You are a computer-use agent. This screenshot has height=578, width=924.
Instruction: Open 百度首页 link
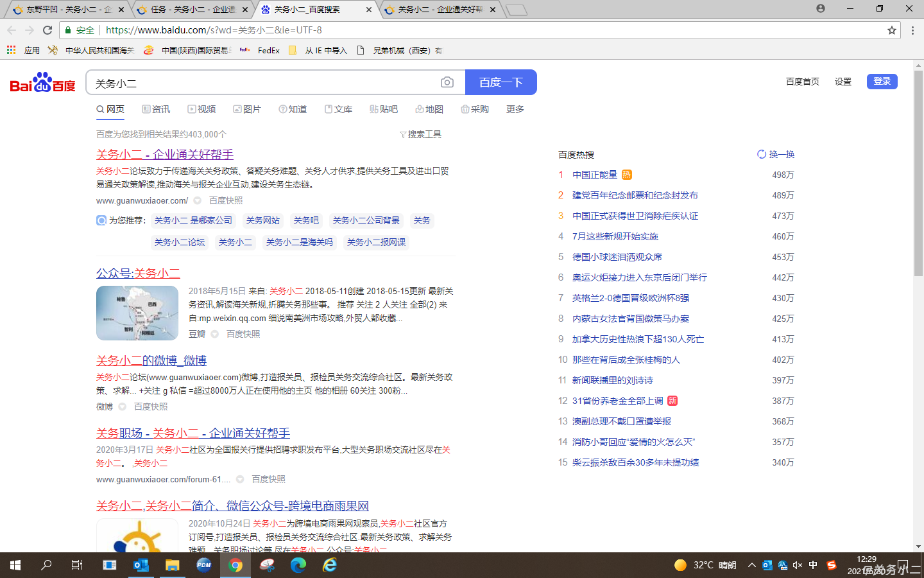[x=803, y=82]
